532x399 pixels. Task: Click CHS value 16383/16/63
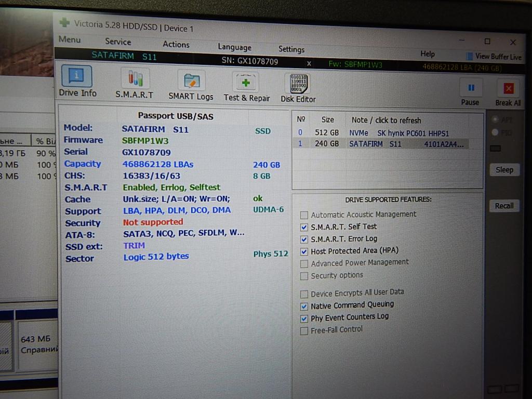pyautogui.click(x=151, y=176)
